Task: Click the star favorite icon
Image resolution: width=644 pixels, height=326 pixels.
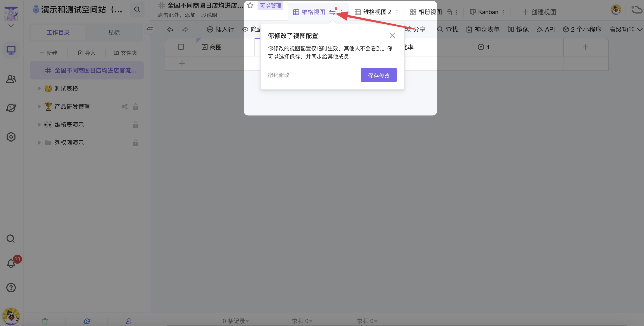Action: [x=250, y=5]
